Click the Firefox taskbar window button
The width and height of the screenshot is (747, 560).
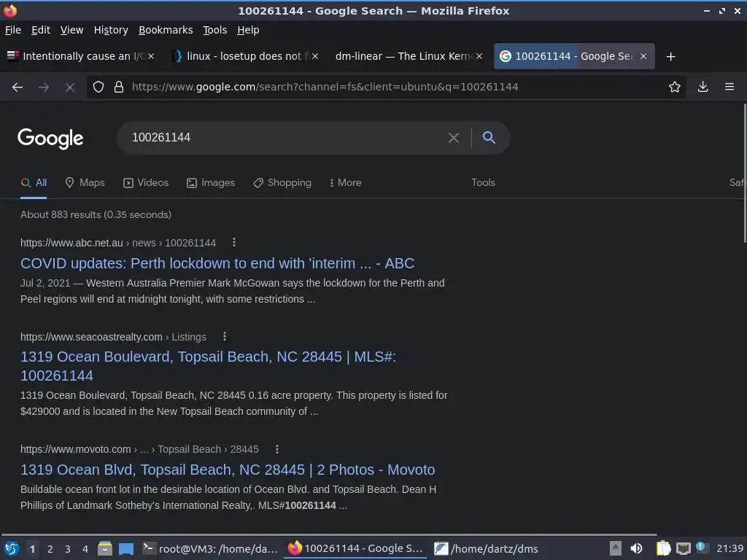pyautogui.click(x=356, y=549)
